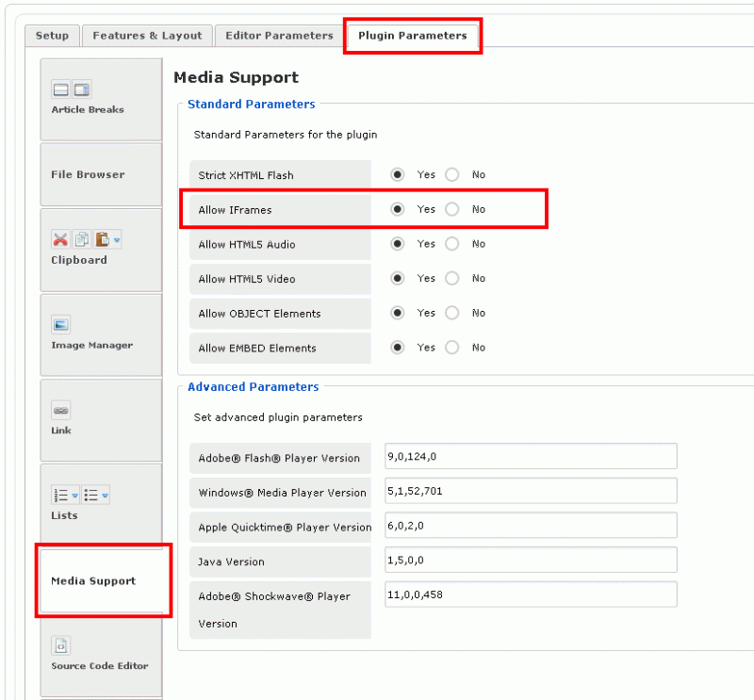Set Allow IFrames to No

coord(452,209)
